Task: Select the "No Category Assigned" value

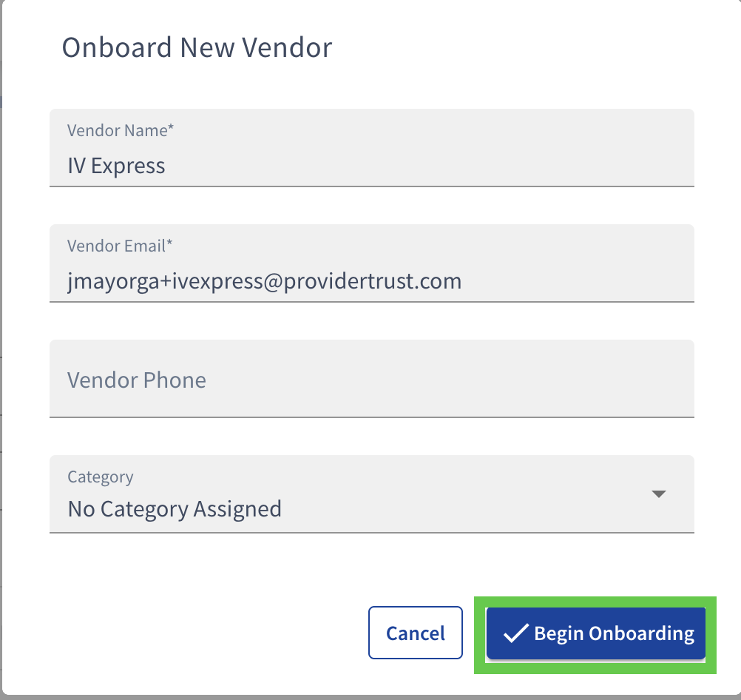Action: (x=175, y=509)
